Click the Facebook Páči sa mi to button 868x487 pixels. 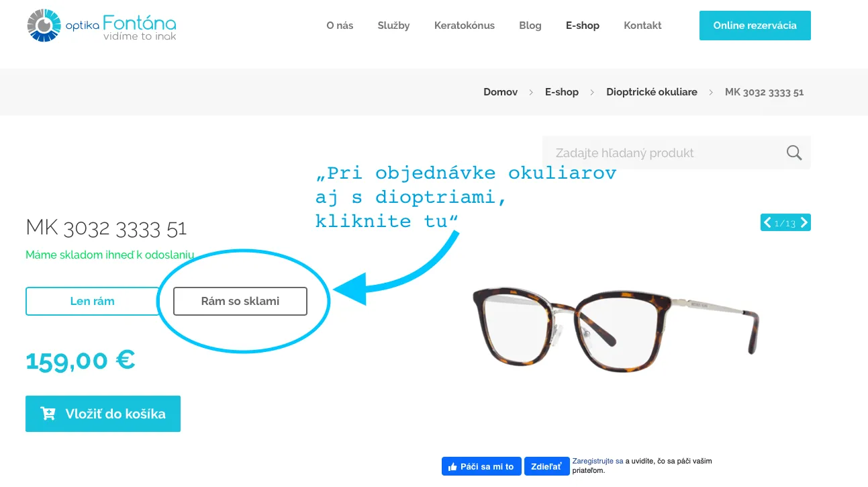click(481, 466)
